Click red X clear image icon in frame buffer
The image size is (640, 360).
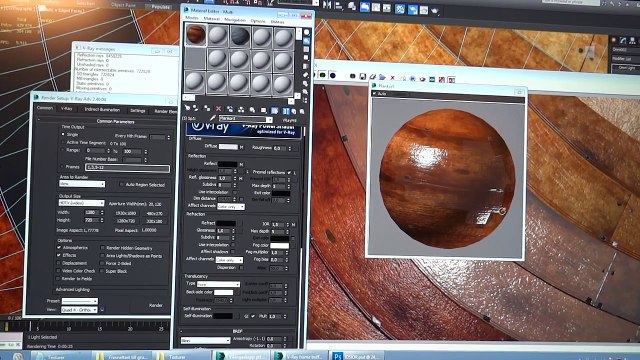click(393, 77)
